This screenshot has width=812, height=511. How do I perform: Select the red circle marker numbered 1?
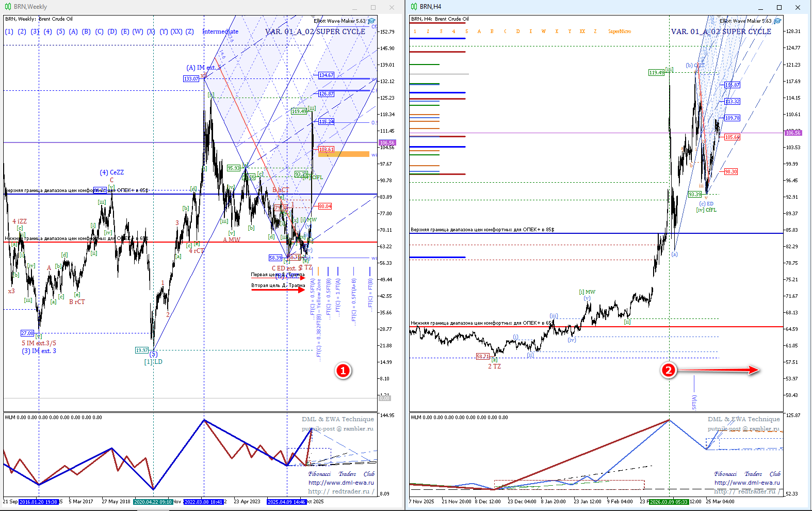coord(343,371)
